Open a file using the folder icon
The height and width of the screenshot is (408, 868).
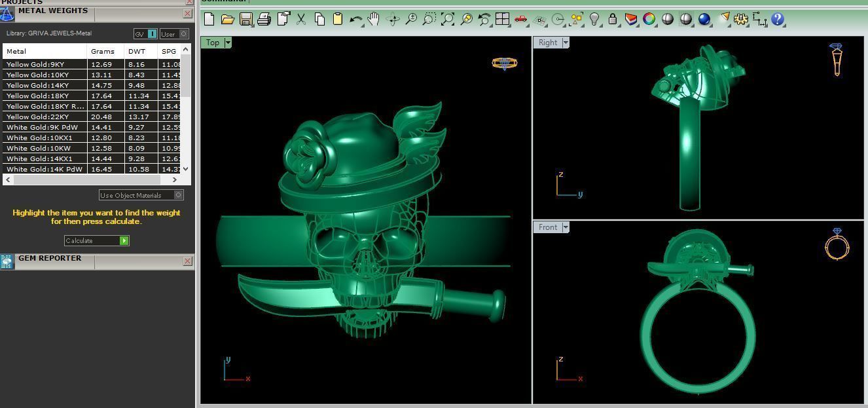pos(227,19)
